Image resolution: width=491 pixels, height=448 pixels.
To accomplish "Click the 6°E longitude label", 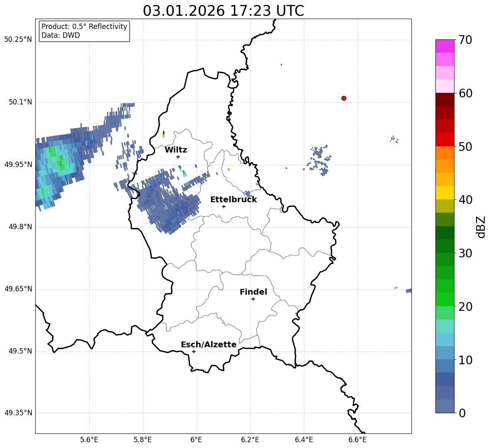I will point(196,440).
